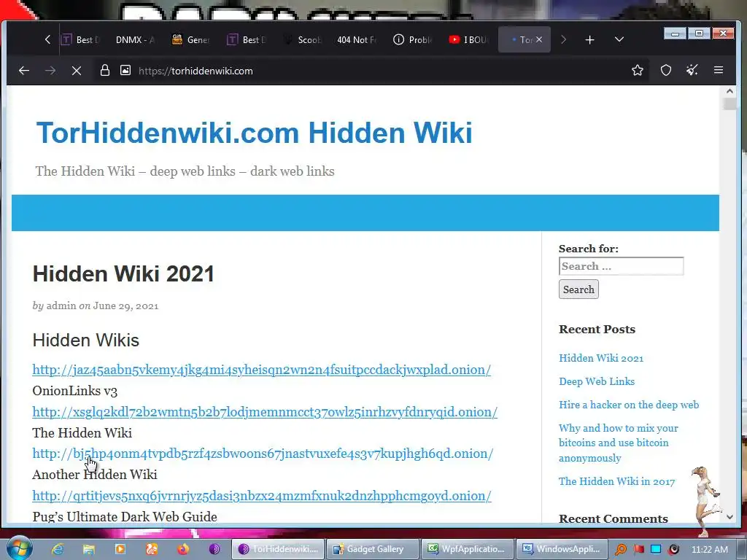This screenshot has height=560, width=747.
Task: Switch to the second Best D tab
Action: coord(246,39)
